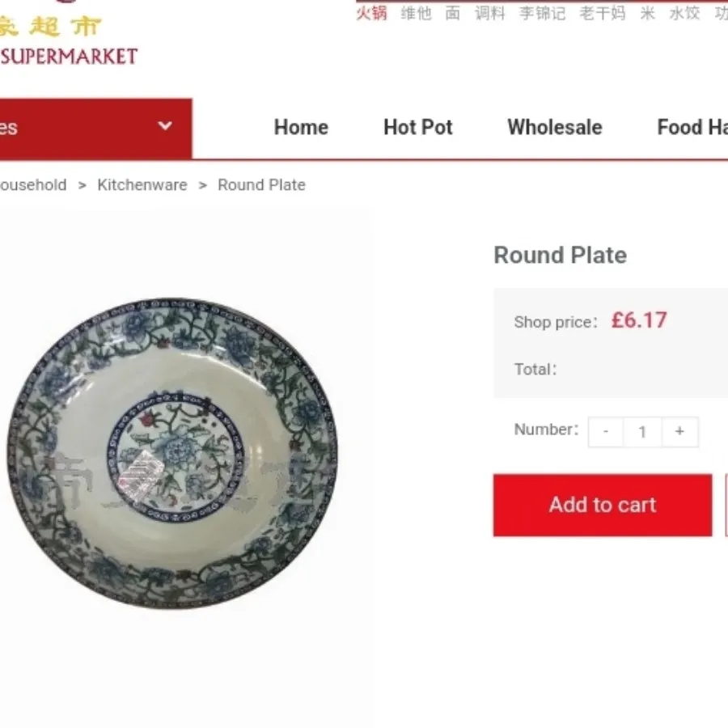728x728 pixels.
Task: Click the quantity number input field
Action: (642, 432)
